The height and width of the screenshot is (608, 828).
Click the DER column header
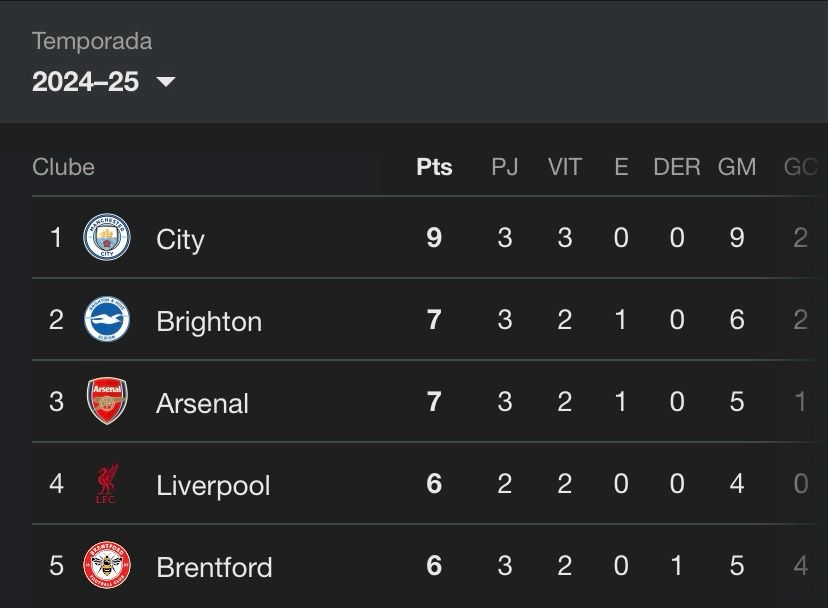[x=677, y=167]
